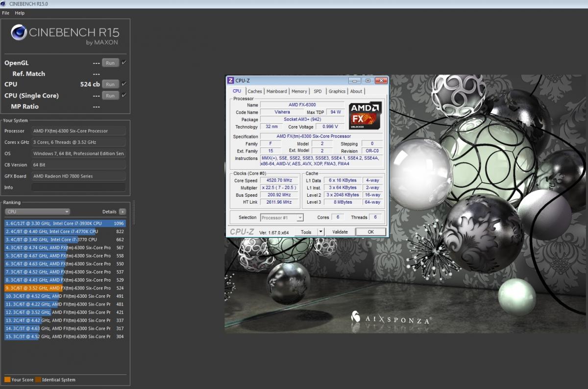588x389 pixels.
Task: Click the Cinebench app icon in title bar
Action: click(x=4, y=4)
